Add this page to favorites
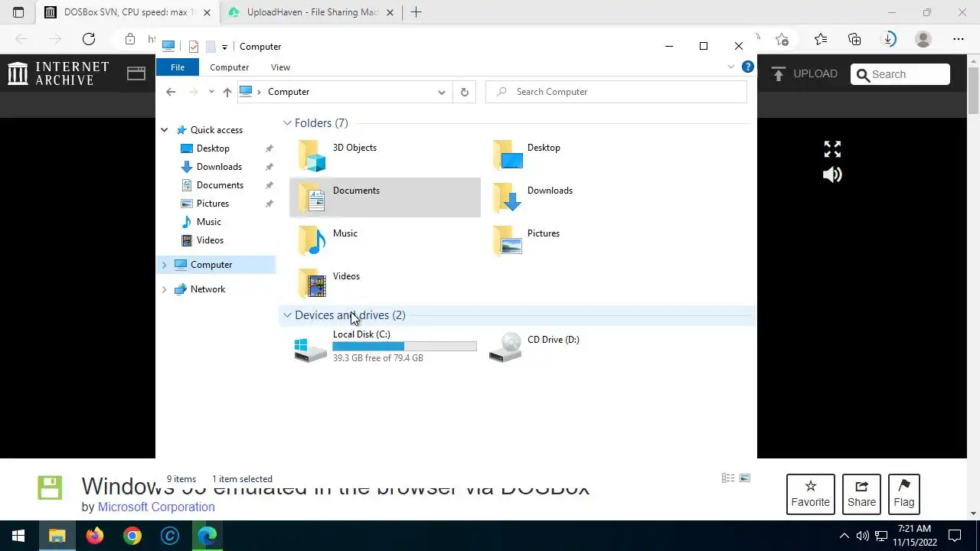 [782, 39]
